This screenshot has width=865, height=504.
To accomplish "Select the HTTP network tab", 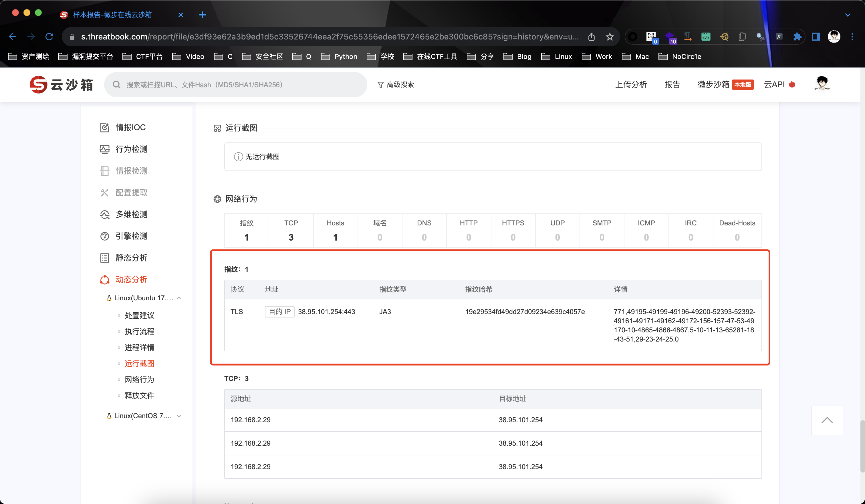I will (x=469, y=230).
